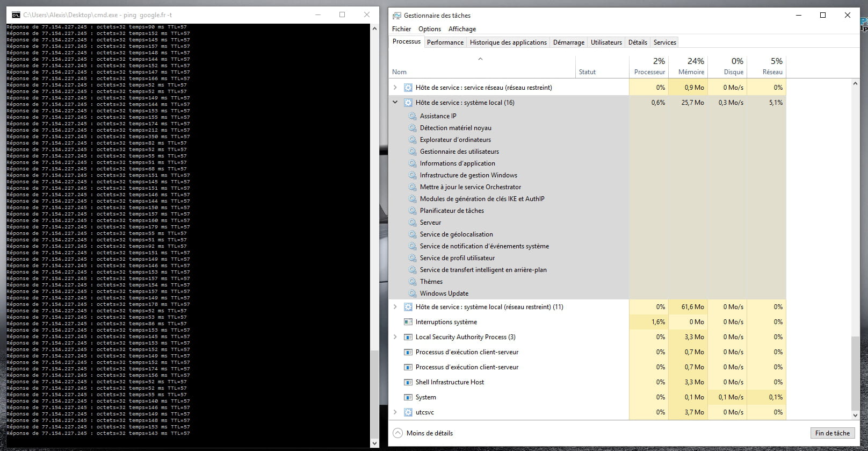Click the Planificateur de tâches service icon

click(x=412, y=211)
